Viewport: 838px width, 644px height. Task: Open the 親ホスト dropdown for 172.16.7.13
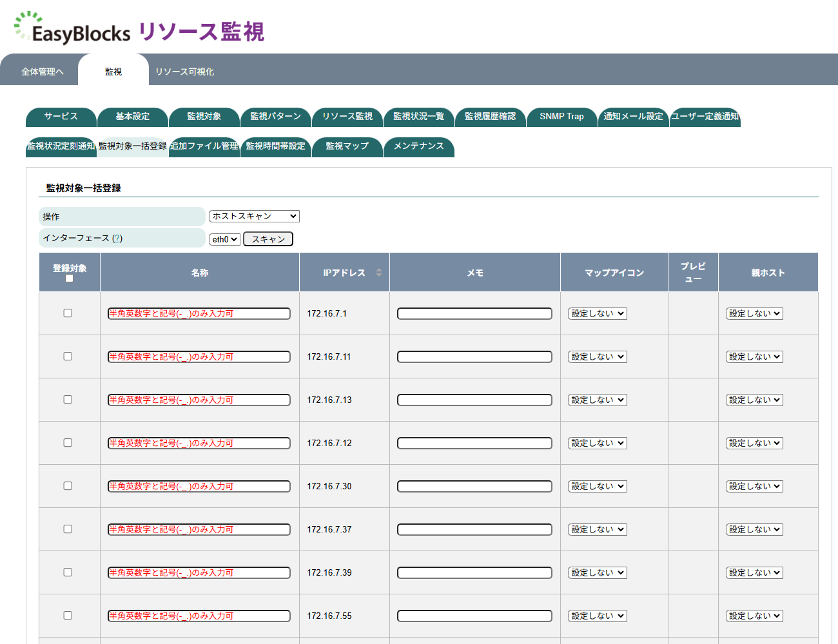point(754,400)
